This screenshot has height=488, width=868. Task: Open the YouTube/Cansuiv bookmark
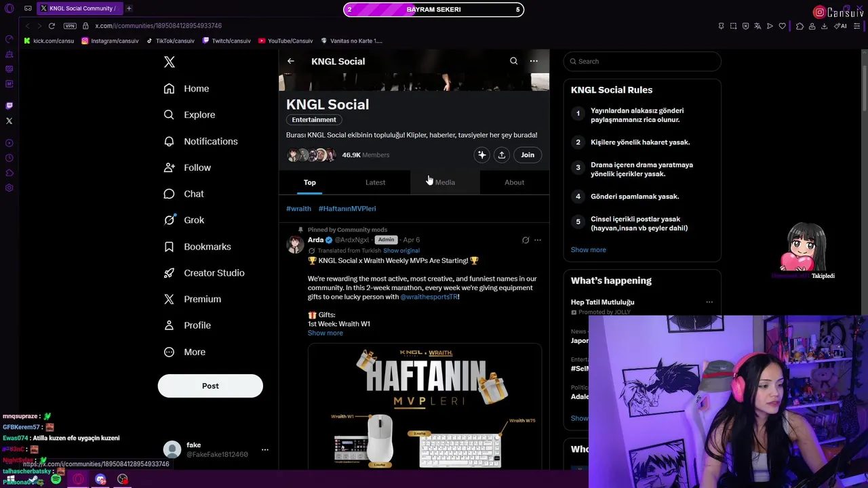click(x=285, y=41)
